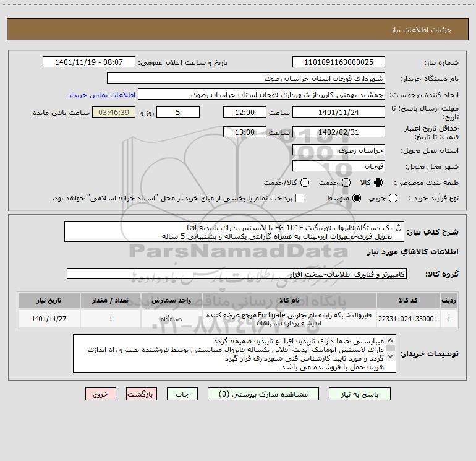The width and height of the screenshot is (476, 461).
Task: Click the need date cell 1401/11/27
Action: [x=49, y=319]
